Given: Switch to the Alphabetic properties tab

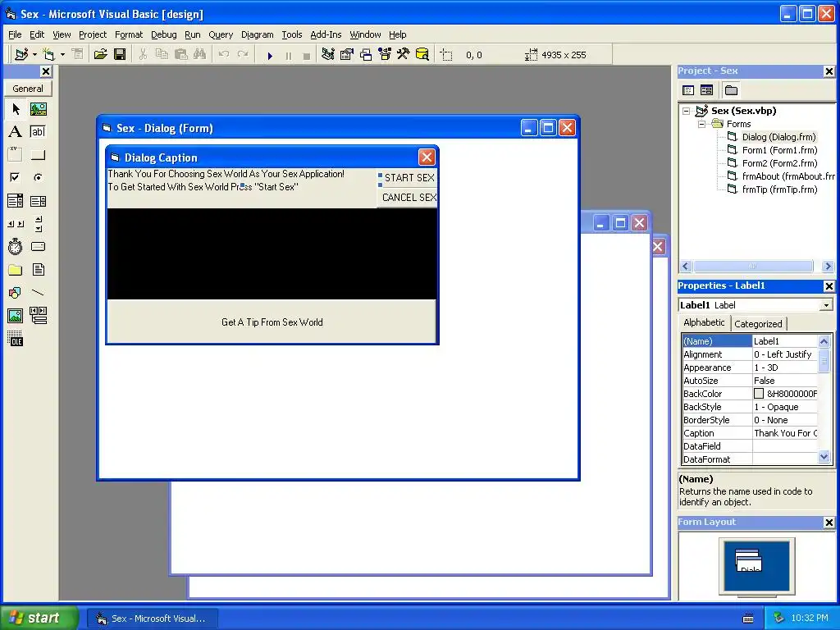Looking at the screenshot, I should point(704,322).
